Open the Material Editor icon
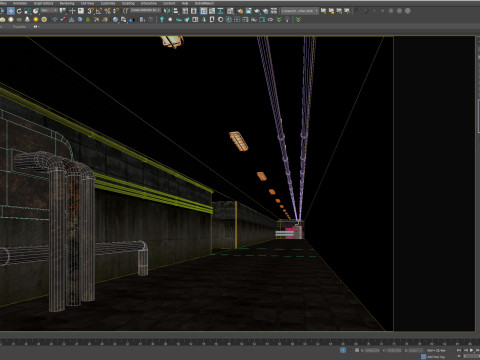Viewport: 480px width, 360px height. point(230,11)
